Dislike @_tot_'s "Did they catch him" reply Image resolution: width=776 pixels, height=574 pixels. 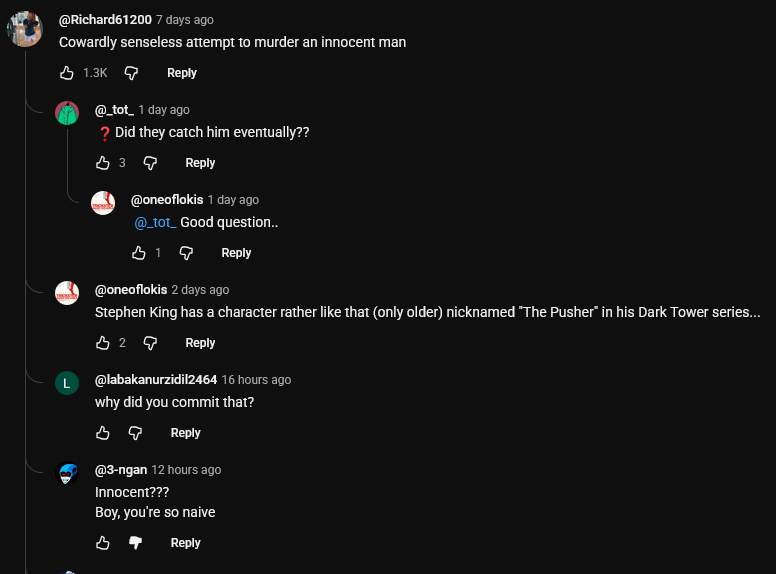click(x=150, y=163)
